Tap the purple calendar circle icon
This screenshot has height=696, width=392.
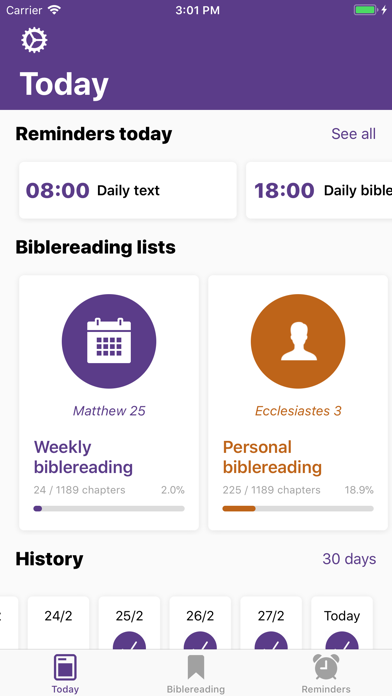pyautogui.click(x=109, y=341)
